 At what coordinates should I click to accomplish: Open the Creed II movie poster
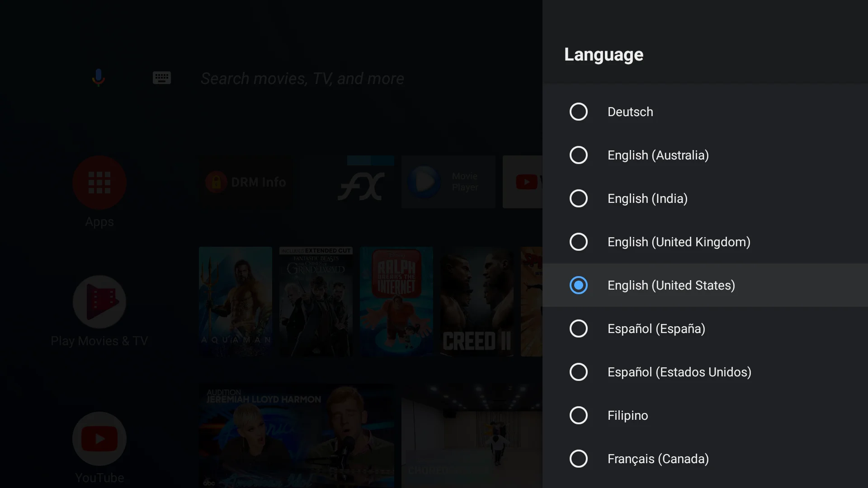click(x=477, y=301)
